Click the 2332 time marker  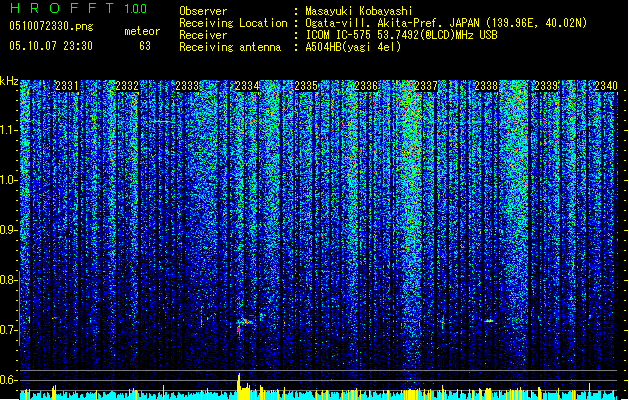127,86
